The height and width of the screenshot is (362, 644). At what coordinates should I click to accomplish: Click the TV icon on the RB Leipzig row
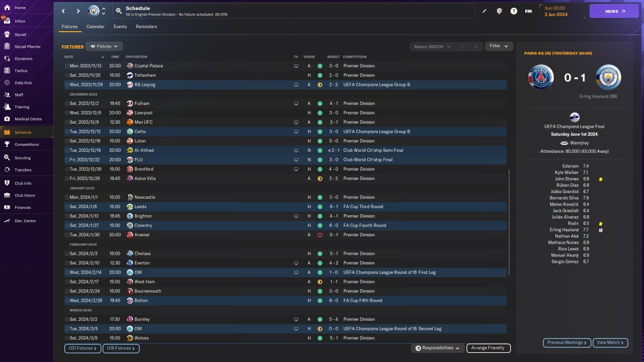click(x=296, y=85)
